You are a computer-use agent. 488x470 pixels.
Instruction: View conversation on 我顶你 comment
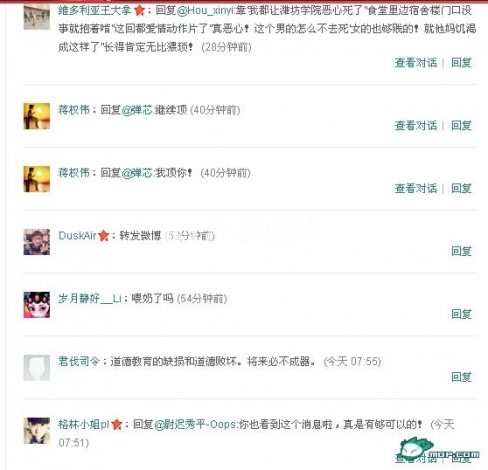pos(416,189)
